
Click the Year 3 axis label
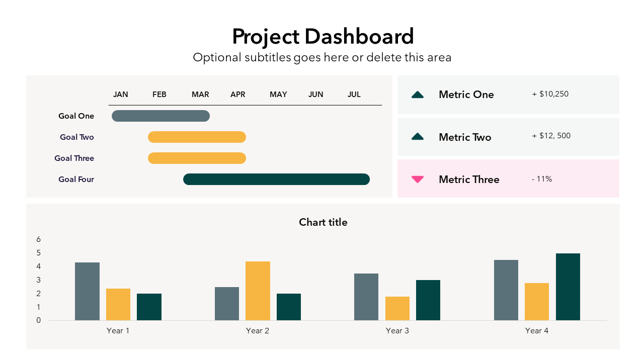coord(397,331)
